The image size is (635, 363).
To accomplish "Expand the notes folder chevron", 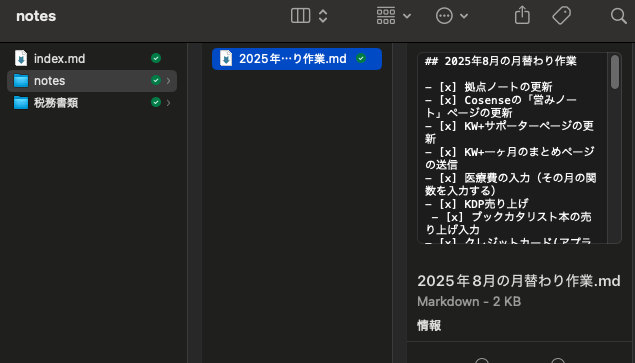I will pos(168,81).
